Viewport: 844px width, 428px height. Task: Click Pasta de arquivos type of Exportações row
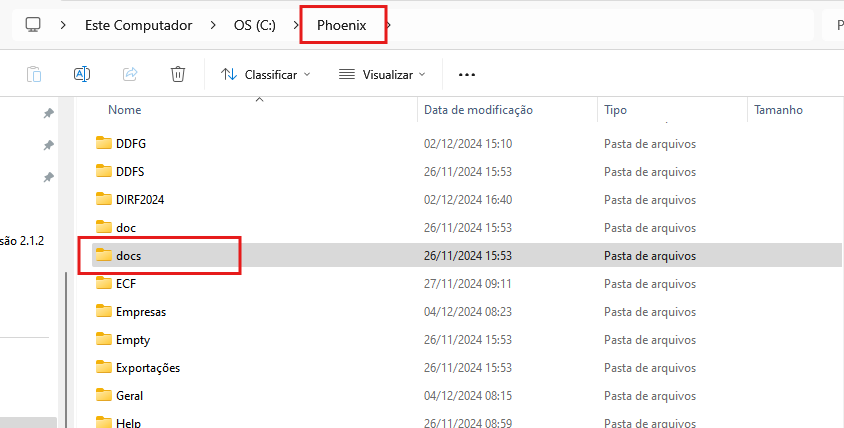click(650, 368)
